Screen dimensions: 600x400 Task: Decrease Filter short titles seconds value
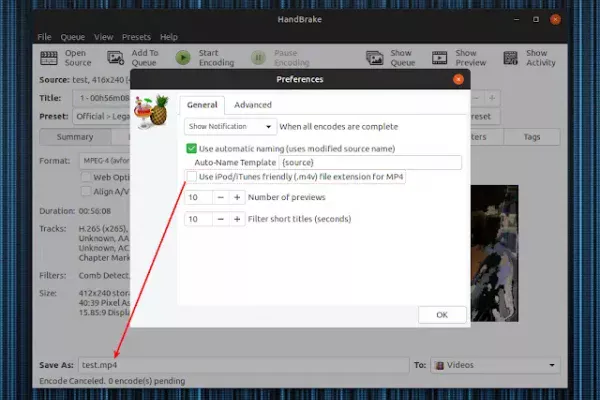(x=220, y=219)
